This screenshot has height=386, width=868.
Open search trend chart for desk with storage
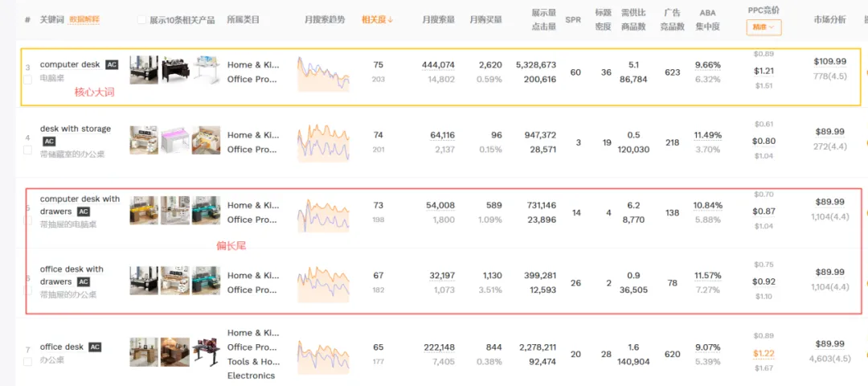[x=323, y=142]
